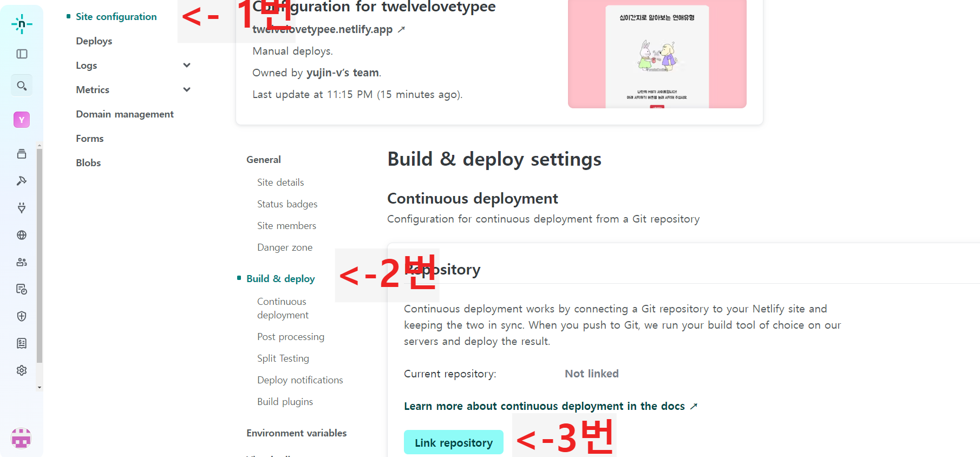Open the Builds hammer icon

tap(22, 181)
